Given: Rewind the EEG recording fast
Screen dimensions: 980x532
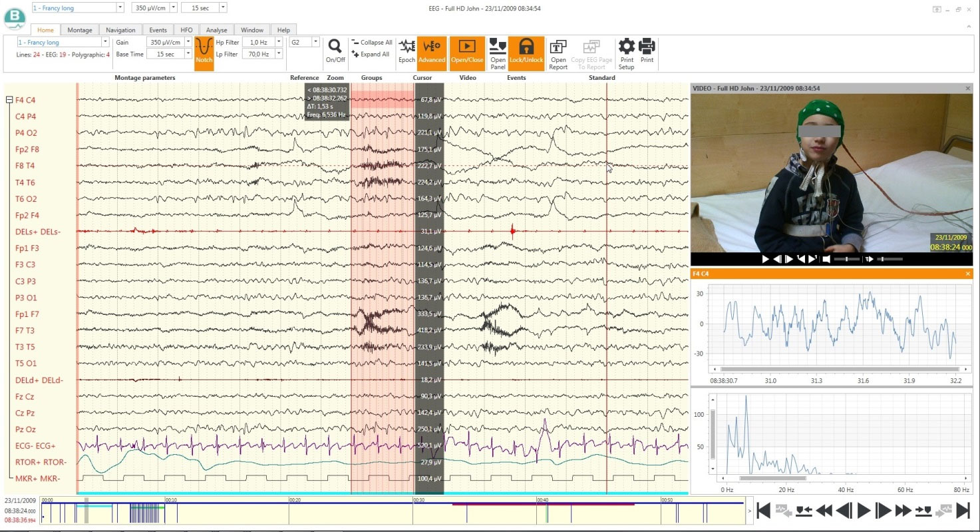Looking at the screenshot, I should [824, 511].
